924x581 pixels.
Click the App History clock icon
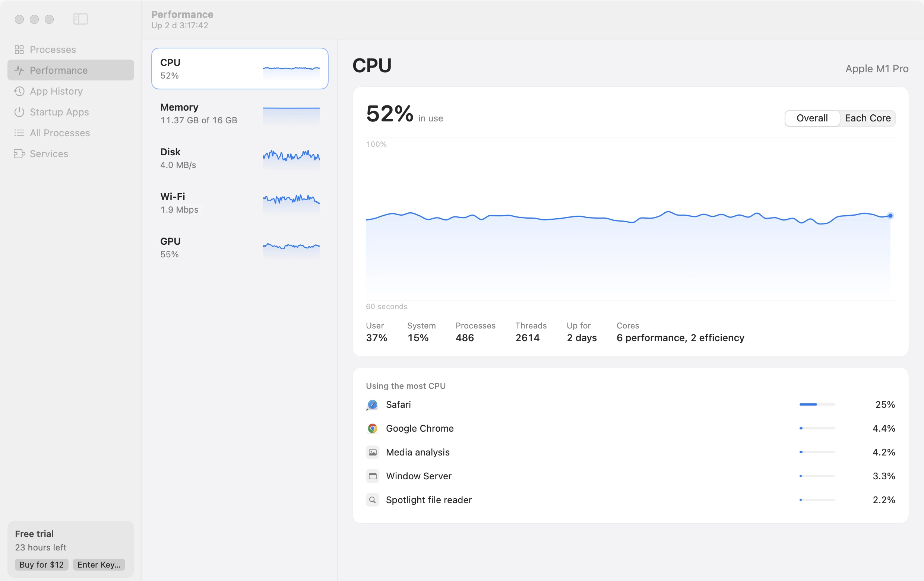pyautogui.click(x=19, y=91)
